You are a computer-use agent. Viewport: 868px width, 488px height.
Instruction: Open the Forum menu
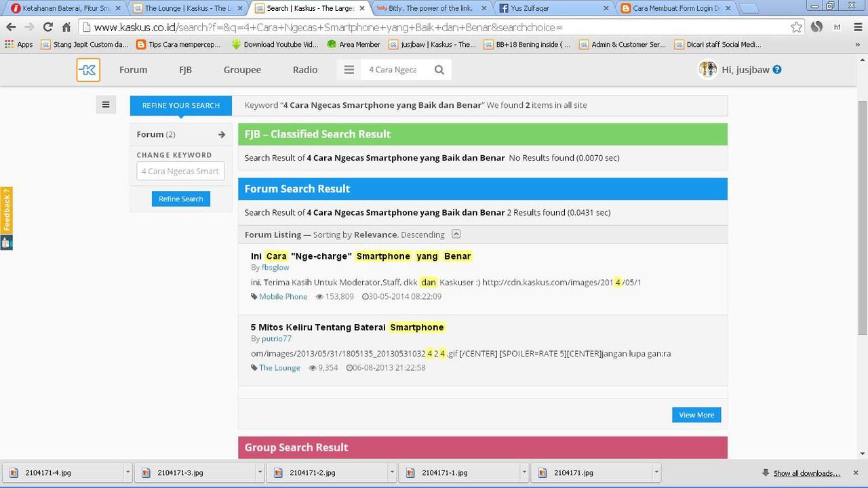coord(133,70)
